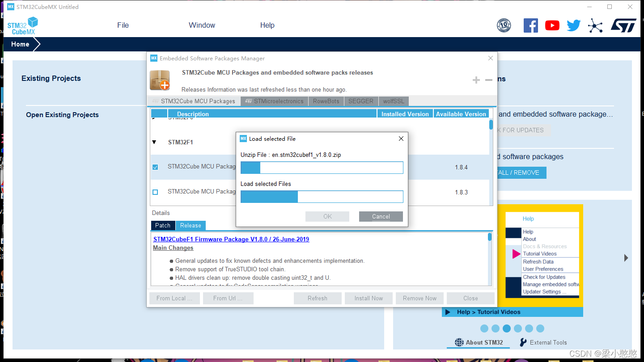Click the About STM32 globe icon
644x362 pixels.
tap(459, 342)
